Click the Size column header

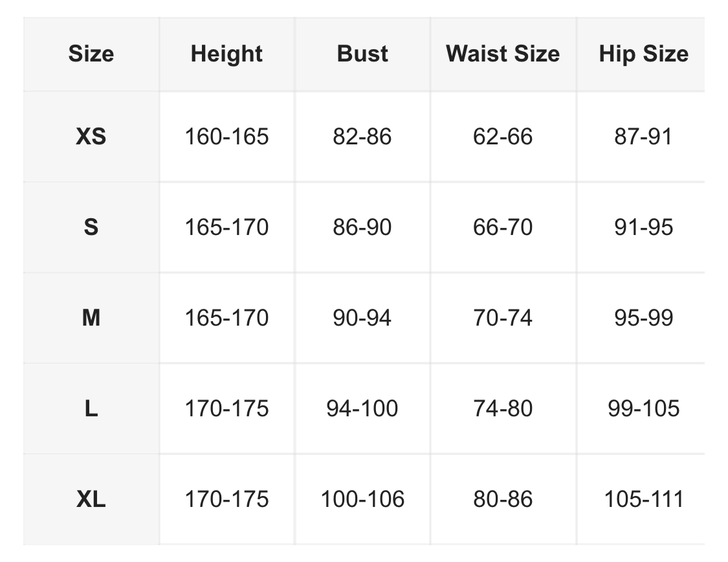pyautogui.click(x=91, y=54)
